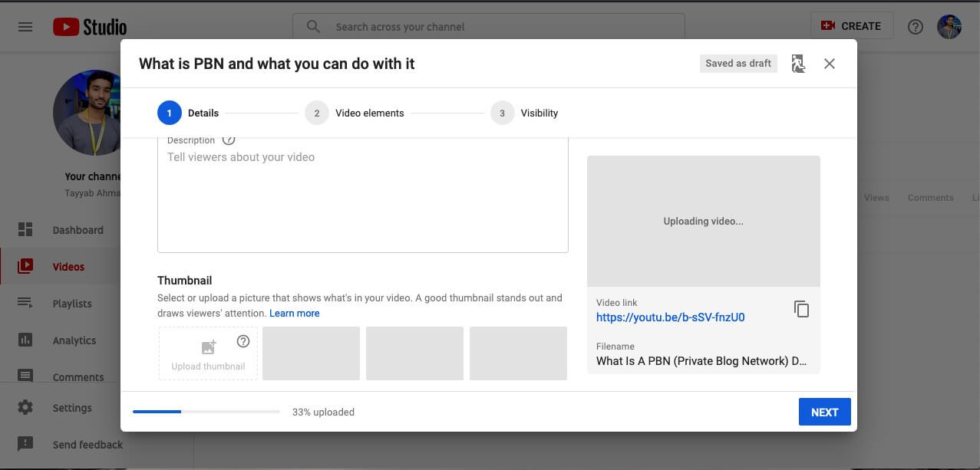Image resolution: width=980 pixels, height=470 pixels.
Task: Go to step 3 Visibility
Action: (524, 113)
